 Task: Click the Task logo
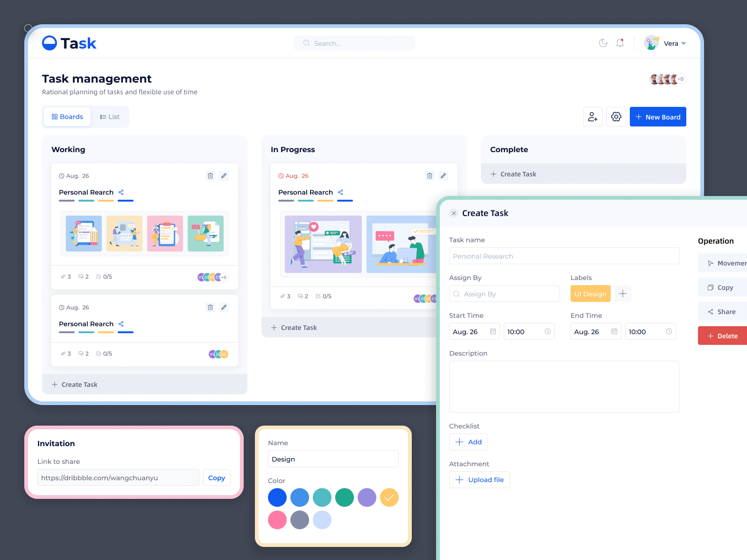click(69, 43)
